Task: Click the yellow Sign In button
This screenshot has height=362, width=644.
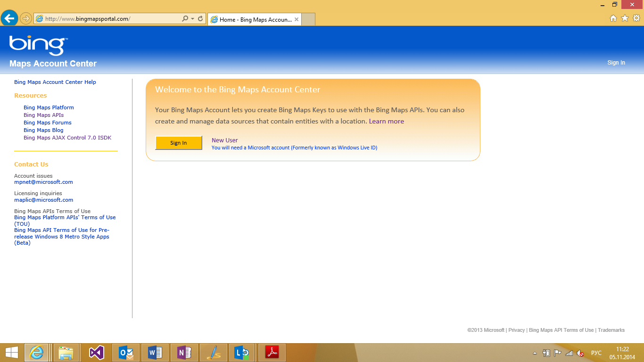Action: [179, 143]
